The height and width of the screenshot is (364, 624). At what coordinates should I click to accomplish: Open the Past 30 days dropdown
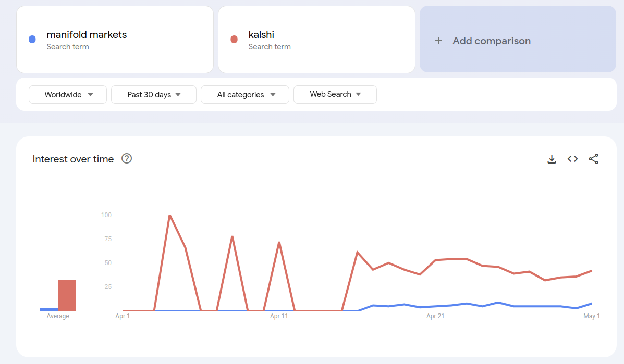[x=154, y=95]
